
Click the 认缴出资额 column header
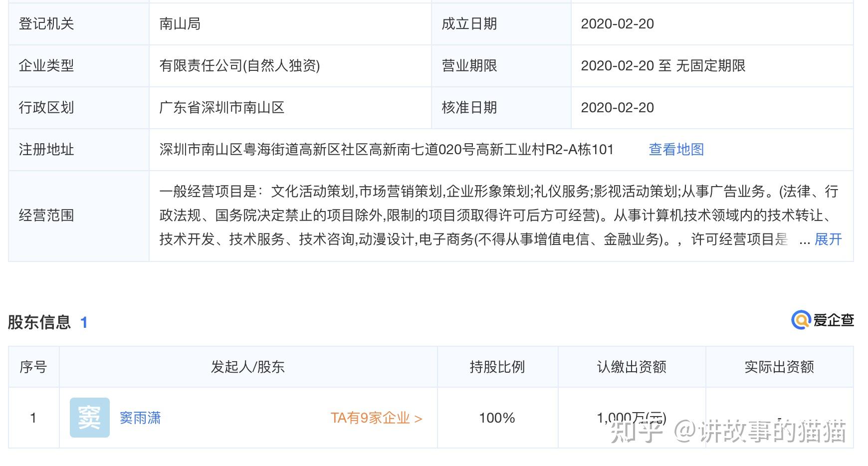[x=632, y=366]
